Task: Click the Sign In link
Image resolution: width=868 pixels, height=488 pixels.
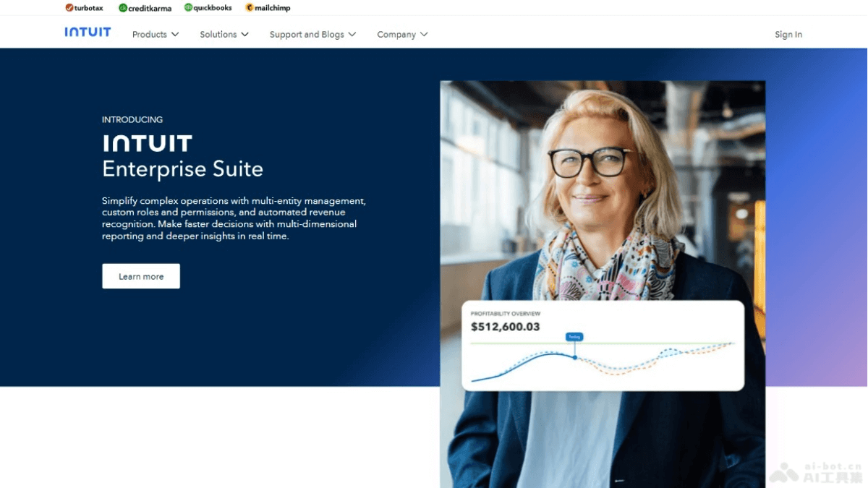Action: point(788,35)
